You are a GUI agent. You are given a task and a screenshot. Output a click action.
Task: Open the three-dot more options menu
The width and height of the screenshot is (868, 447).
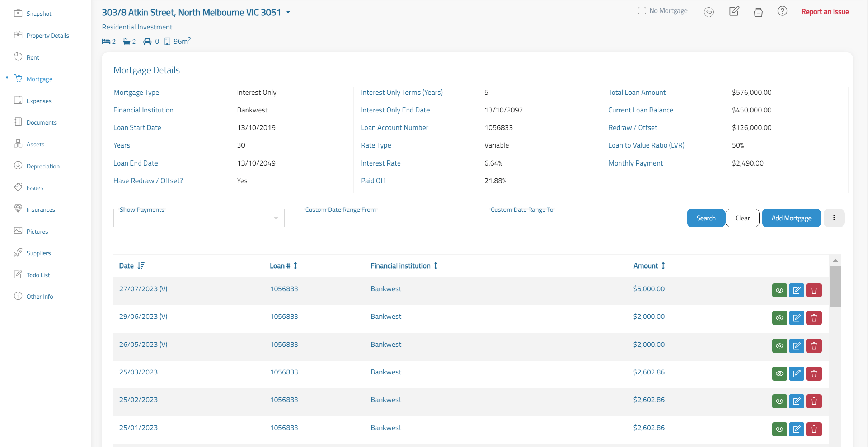click(x=834, y=218)
